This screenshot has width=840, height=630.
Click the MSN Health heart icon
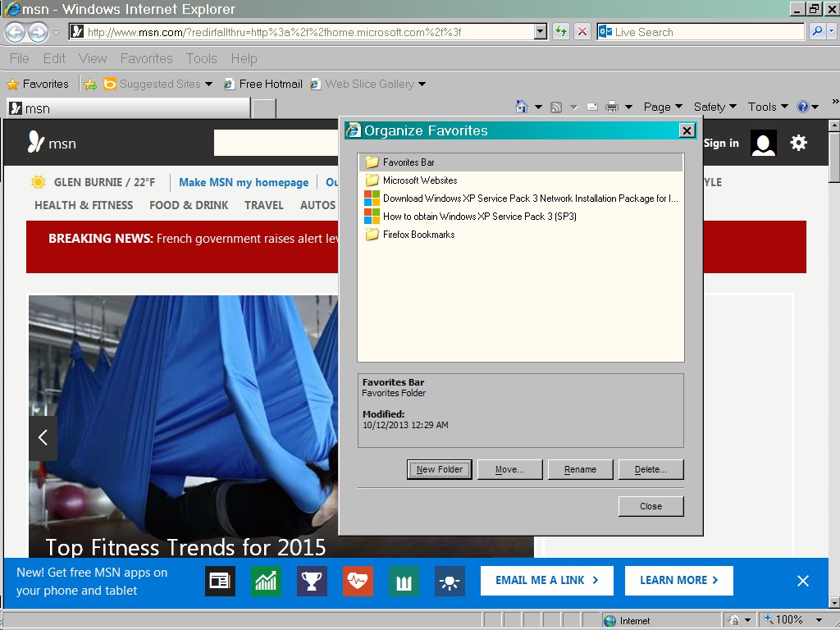pos(358,581)
